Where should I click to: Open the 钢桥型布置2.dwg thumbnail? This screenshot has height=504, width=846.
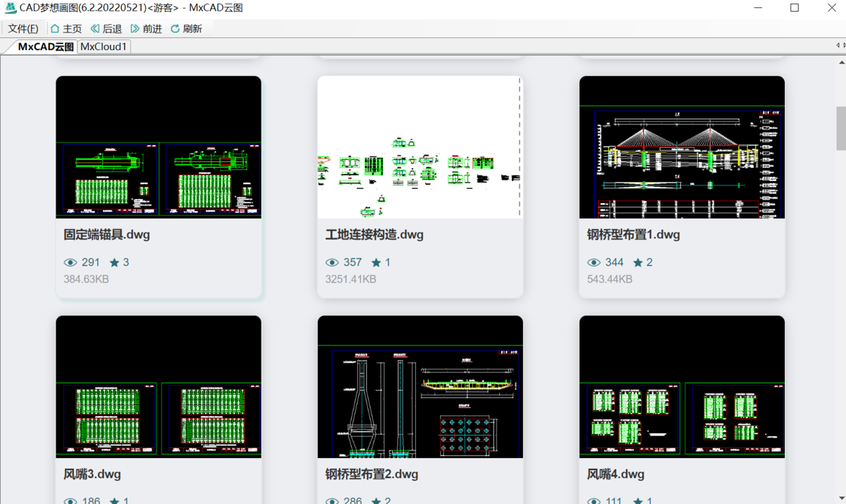click(420, 387)
